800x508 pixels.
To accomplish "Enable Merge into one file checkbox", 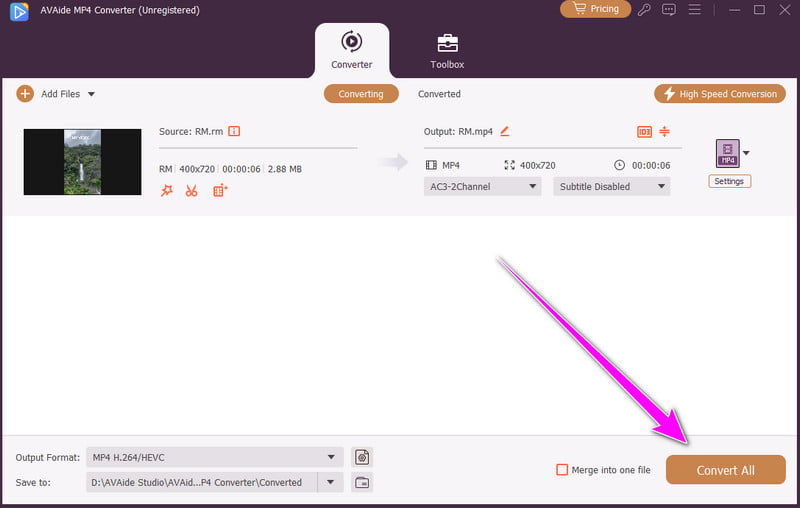I will click(563, 470).
